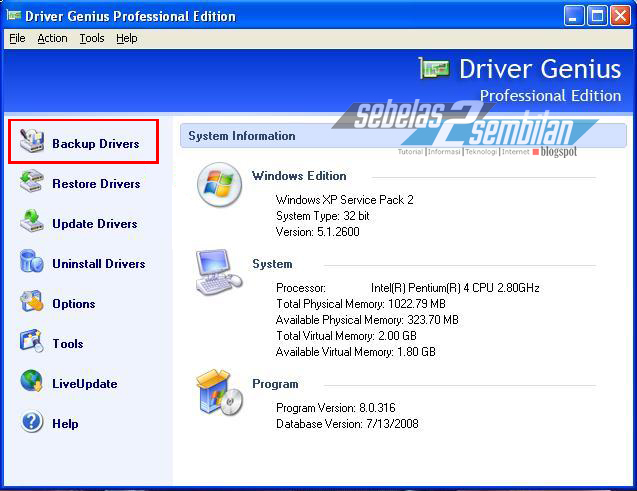Select Backup Drivers label
Viewport: 637px width, 491px height.
coord(96,144)
